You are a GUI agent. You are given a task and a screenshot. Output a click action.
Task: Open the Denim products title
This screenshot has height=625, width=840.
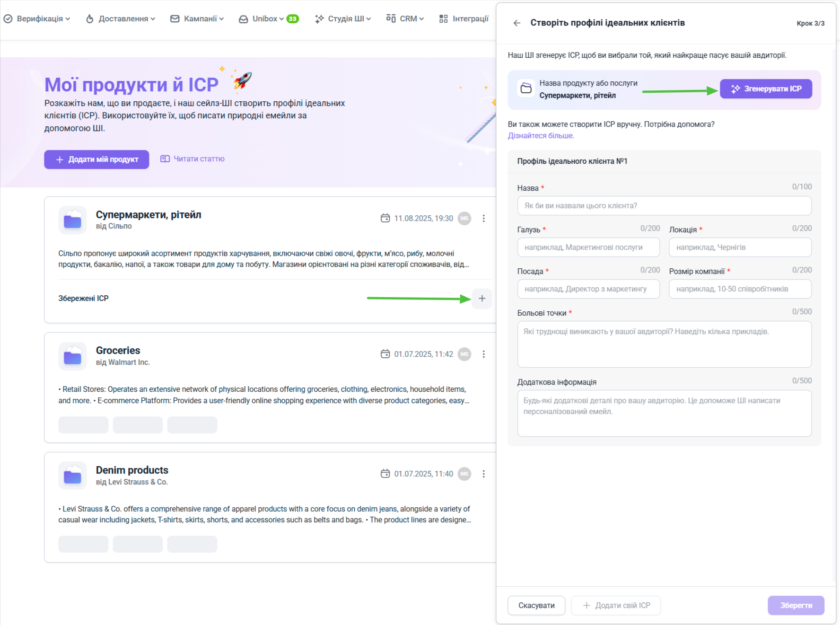pyautogui.click(x=132, y=470)
